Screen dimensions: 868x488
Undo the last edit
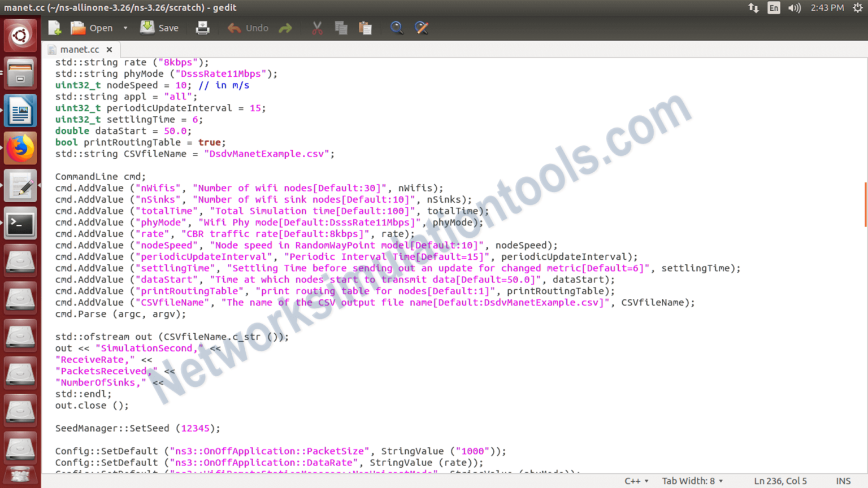[247, 27]
